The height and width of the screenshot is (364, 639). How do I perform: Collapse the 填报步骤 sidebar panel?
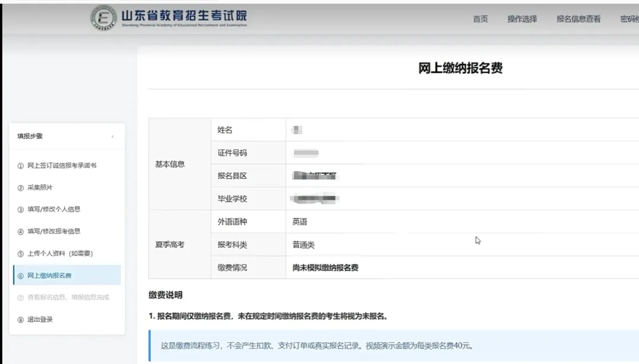coord(112,136)
